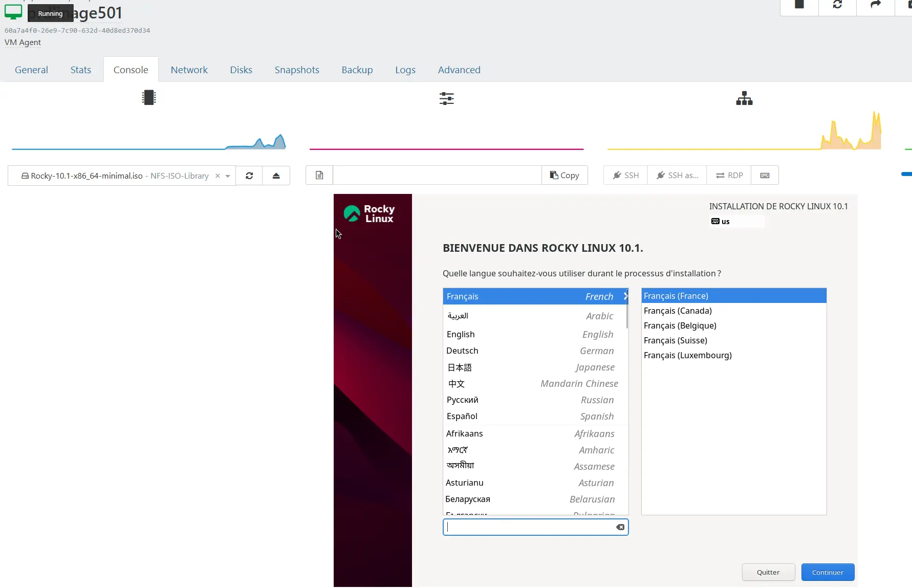Click the VM UUID text 60a7a4f0-26e9…
The image size is (912, 588).
pyautogui.click(x=77, y=31)
